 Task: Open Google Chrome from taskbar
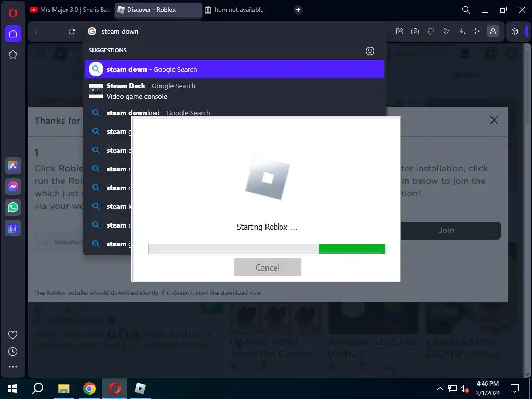click(x=89, y=389)
